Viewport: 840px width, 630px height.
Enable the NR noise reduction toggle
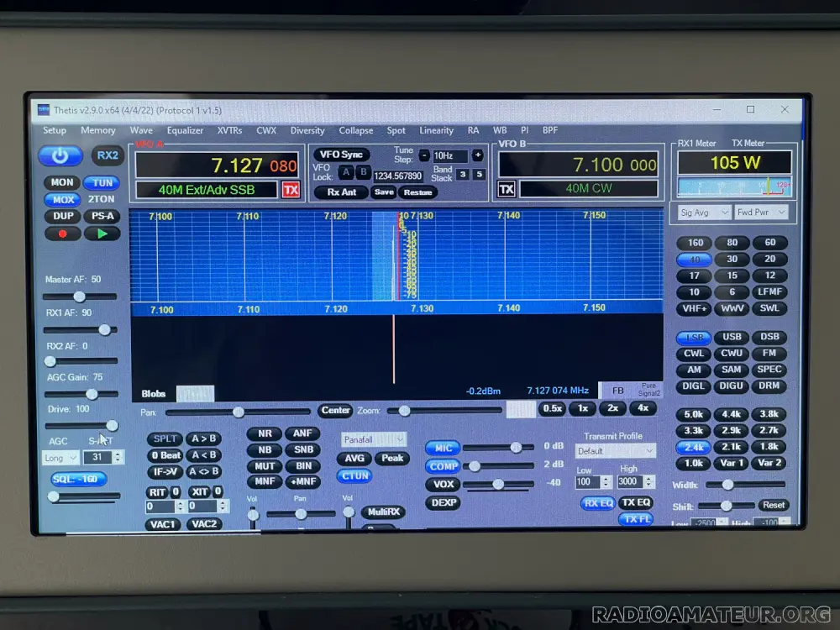click(265, 433)
